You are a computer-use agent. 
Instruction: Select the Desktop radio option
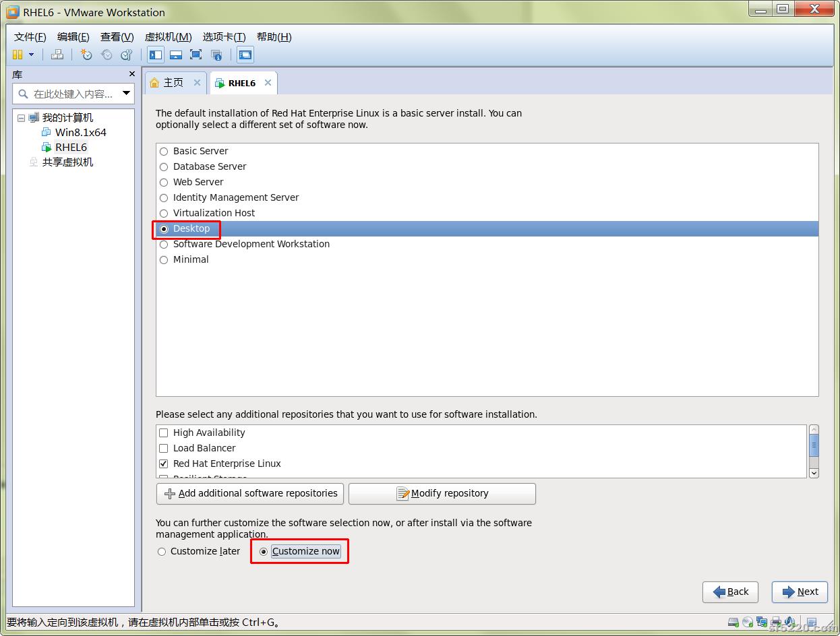[164, 229]
